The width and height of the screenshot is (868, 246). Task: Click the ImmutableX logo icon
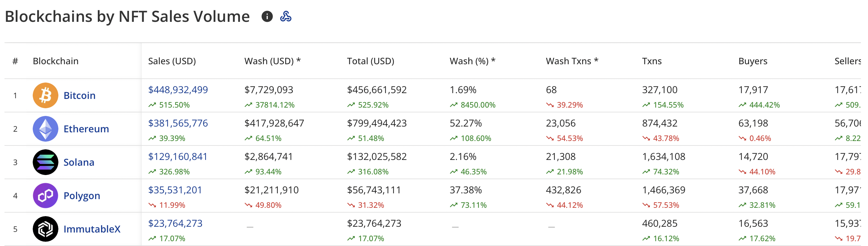(46, 229)
